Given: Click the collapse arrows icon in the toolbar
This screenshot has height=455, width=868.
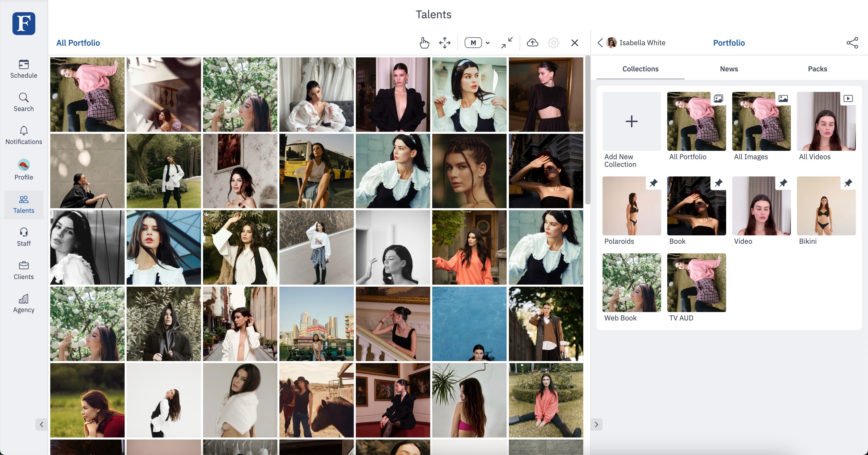Looking at the screenshot, I should tap(506, 43).
